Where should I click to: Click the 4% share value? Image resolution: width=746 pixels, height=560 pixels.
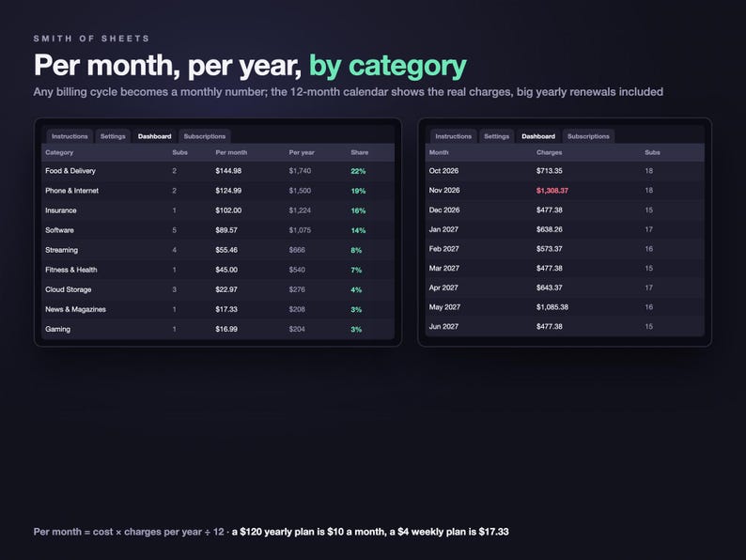pos(356,289)
